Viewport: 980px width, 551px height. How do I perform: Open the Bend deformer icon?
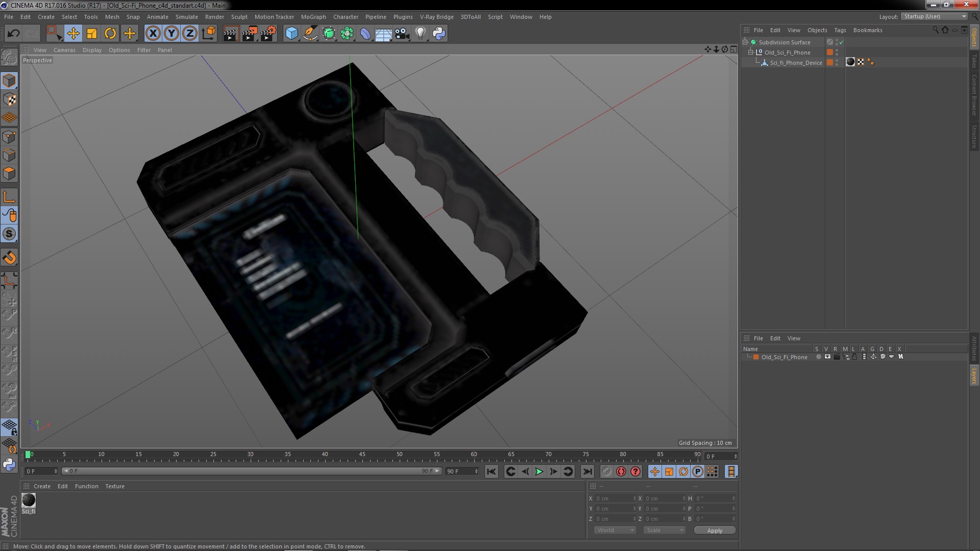pos(365,34)
